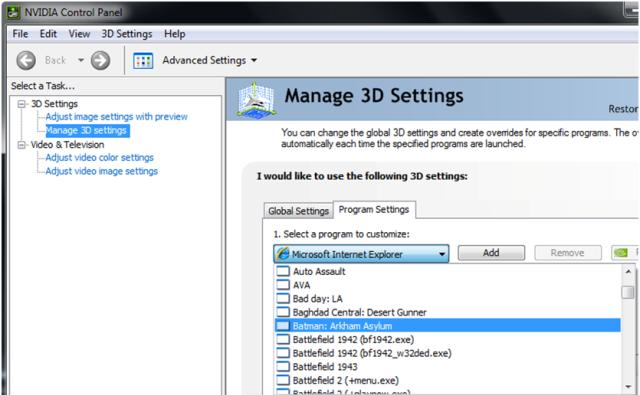Screen dimensions: 640x395
Task: Open the 3D Settings menu
Action: [x=127, y=34]
